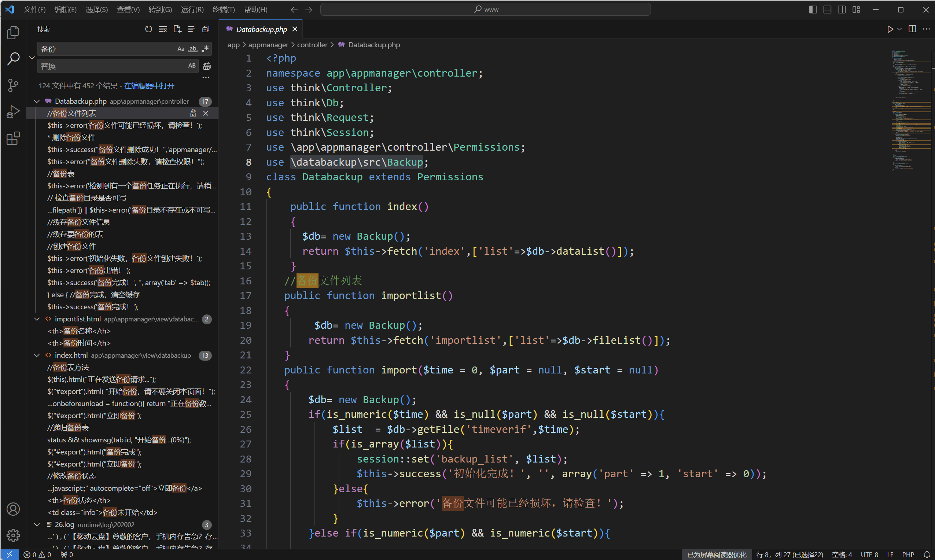Click Replace All icon beside replace field
The height and width of the screenshot is (560, 935).
coord(207,66)
